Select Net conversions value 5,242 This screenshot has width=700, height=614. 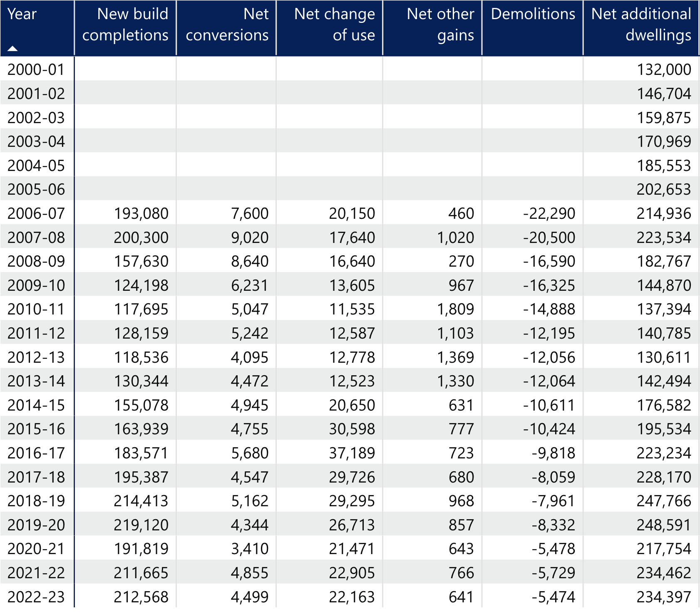pyautogui.click(x=250, y=333)
